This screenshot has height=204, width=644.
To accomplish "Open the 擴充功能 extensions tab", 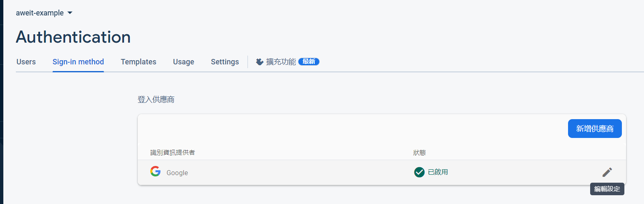I will point(281,62).
